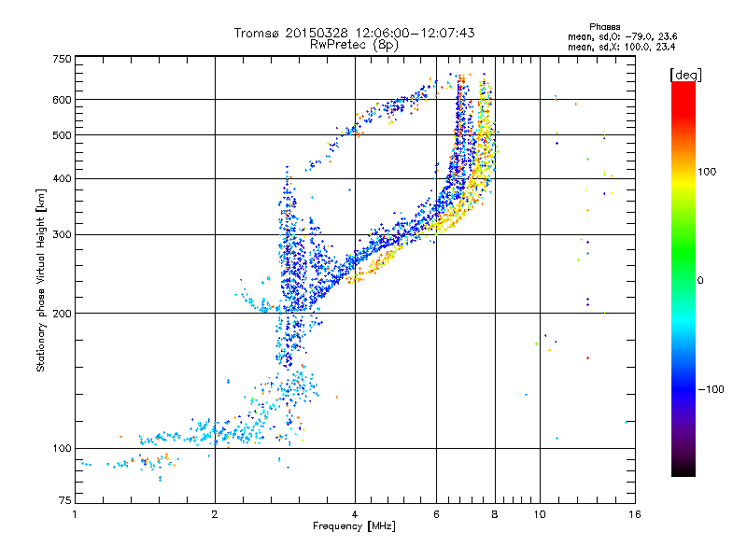Viewport: 747px width, 560px height.
Task: Click the 'Phases' header text
Action: tap(604, 27)
